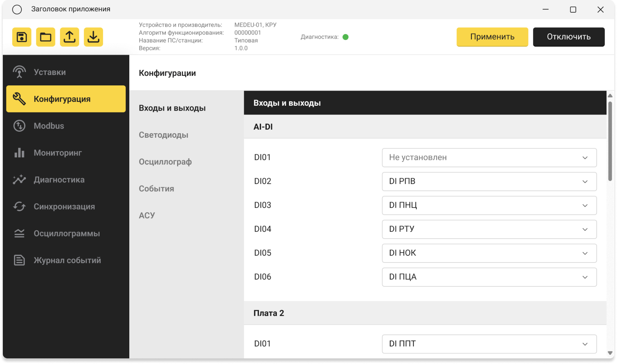This screenshot has width=617, height=364.
Task: Switch to Осциллограф configuration tab
Action: (165, 162)
